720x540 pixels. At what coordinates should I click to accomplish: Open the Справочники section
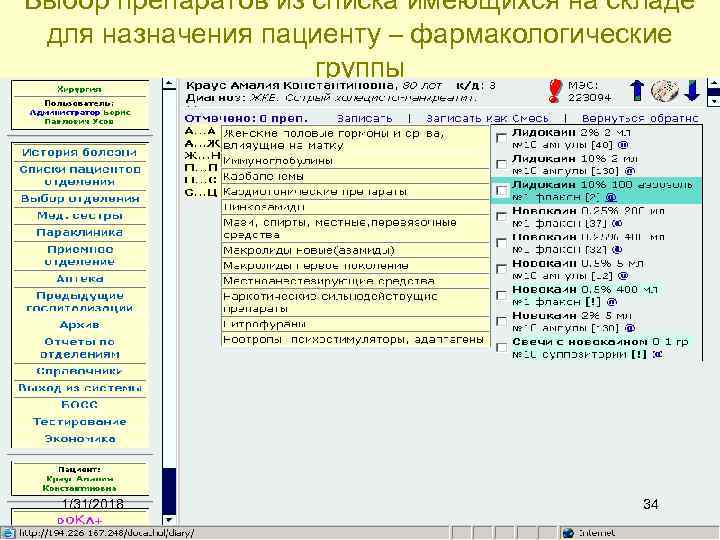pos(79,371)
